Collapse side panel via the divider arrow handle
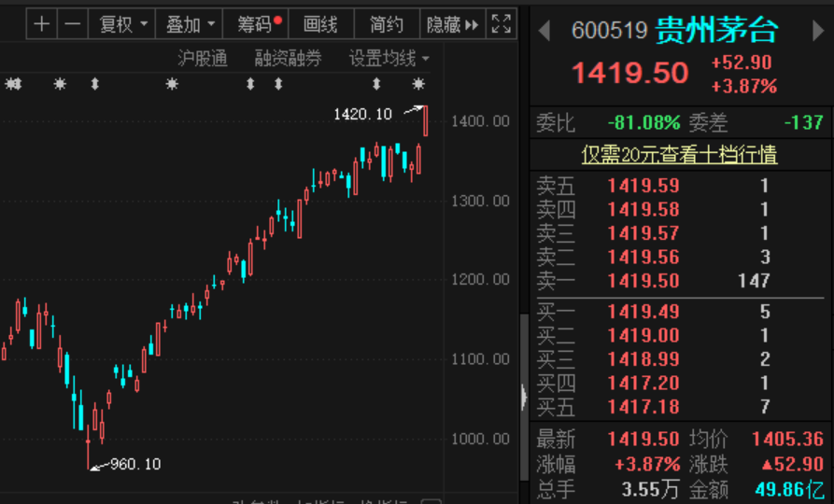The width and height of the screenshot is (834, 504). coord(525,397)
